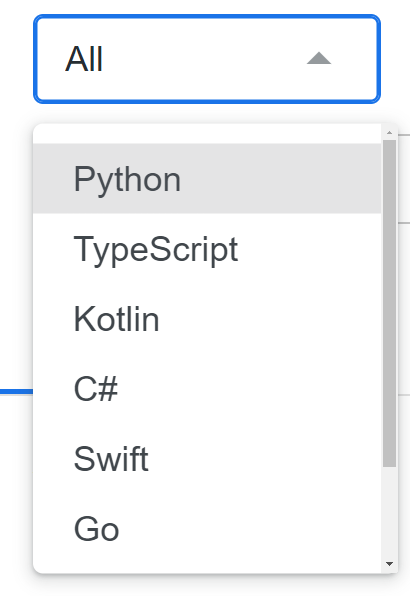410x596 pixels.
Task: Click the blank strip above Python option
Action: pyautogui.click(x=207, y=134)
